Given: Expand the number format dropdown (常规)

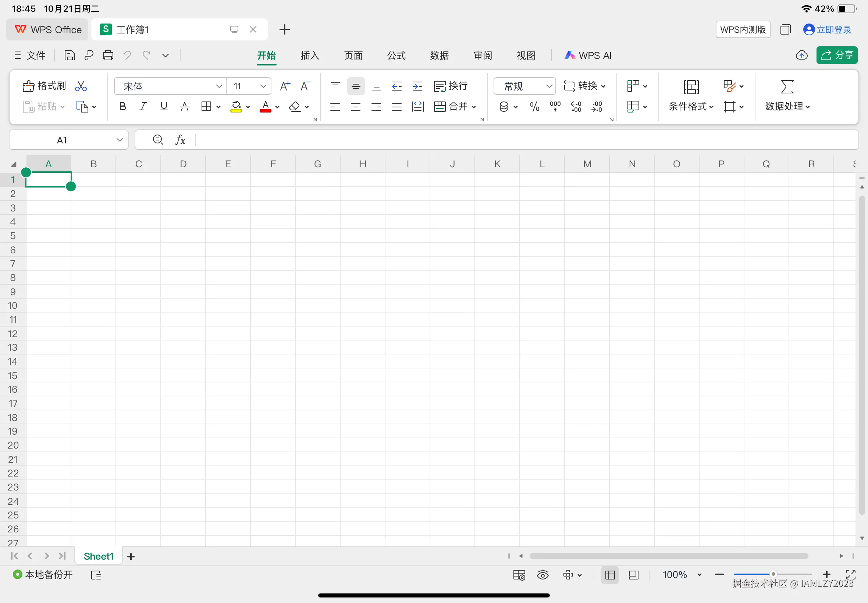Looking at the screenshot, I should tap(524, 86).
